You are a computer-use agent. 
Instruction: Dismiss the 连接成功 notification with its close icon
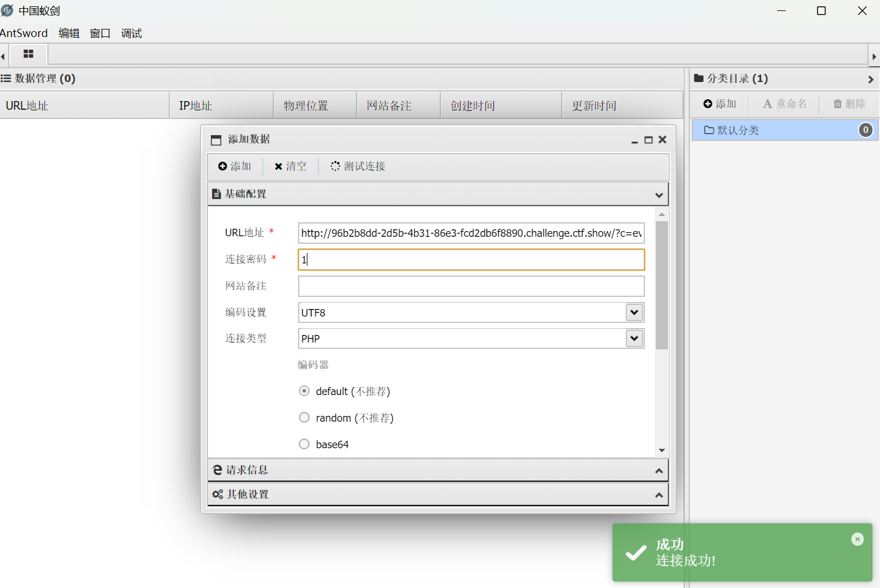coord(857,539)
